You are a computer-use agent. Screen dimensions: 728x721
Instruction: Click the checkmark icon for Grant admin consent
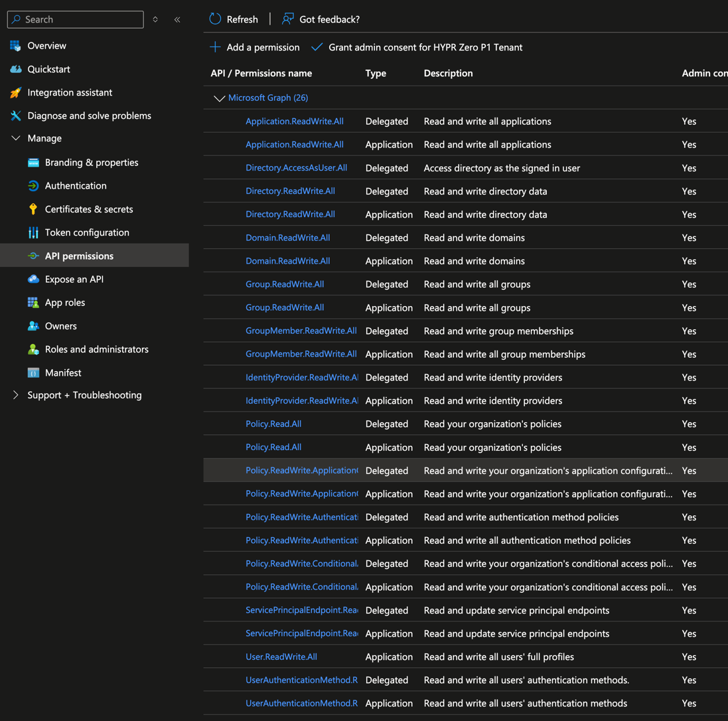click(x=317, y=47)
